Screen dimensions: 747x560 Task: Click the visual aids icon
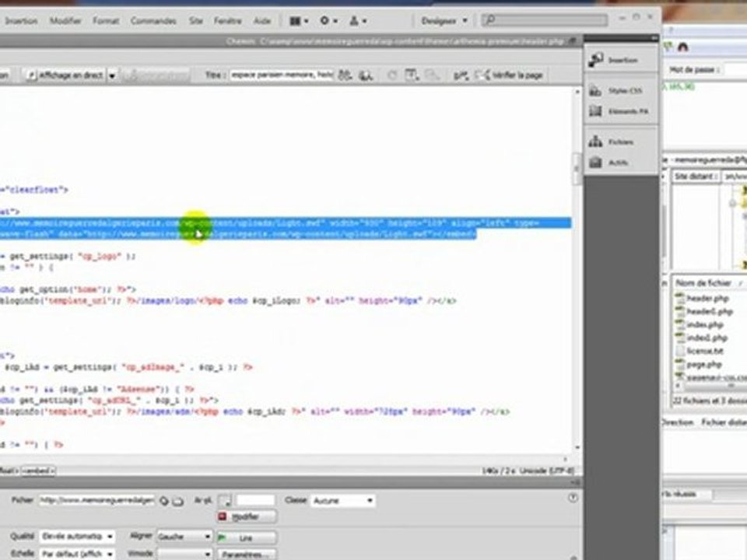432,75
